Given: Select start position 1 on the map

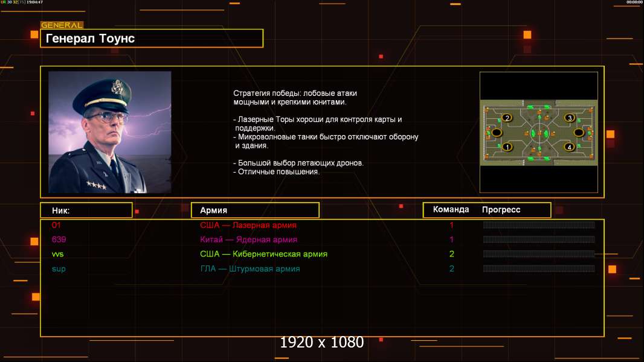Looking at the screenshot, I should coord(507,147).
